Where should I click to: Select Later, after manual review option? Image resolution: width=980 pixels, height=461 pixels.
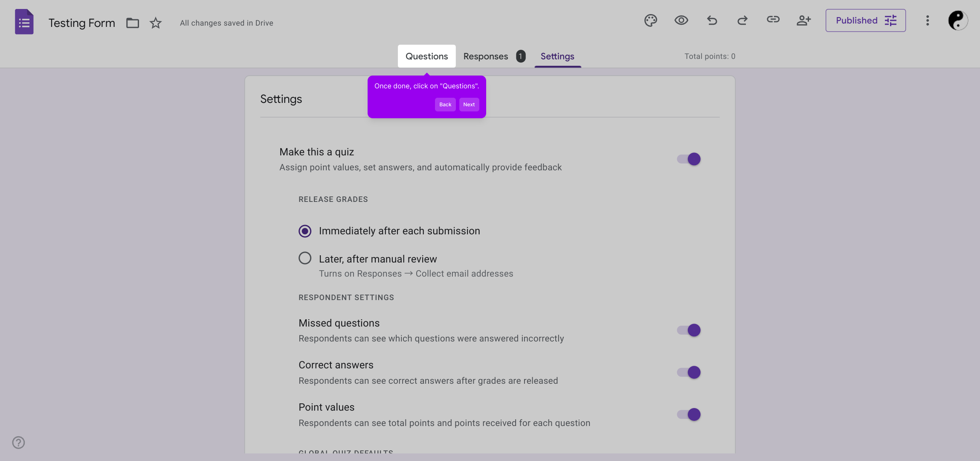click(x=305, y=258)
